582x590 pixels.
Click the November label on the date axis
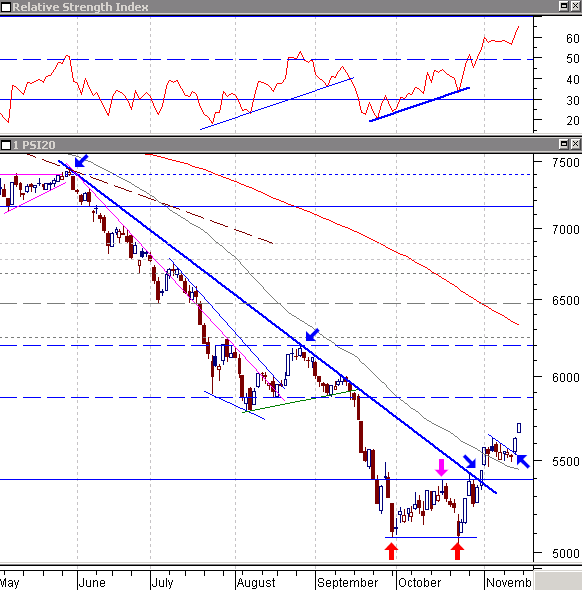[x=509, y=583]
